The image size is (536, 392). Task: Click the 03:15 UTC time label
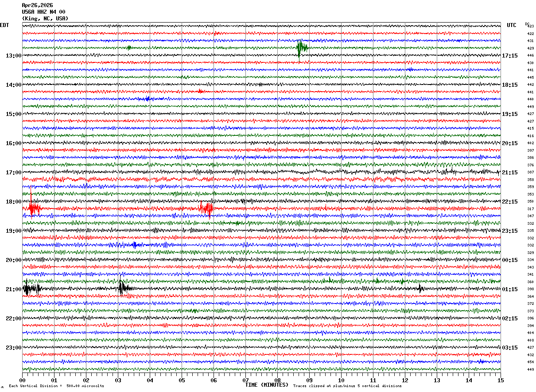(510, 348)
